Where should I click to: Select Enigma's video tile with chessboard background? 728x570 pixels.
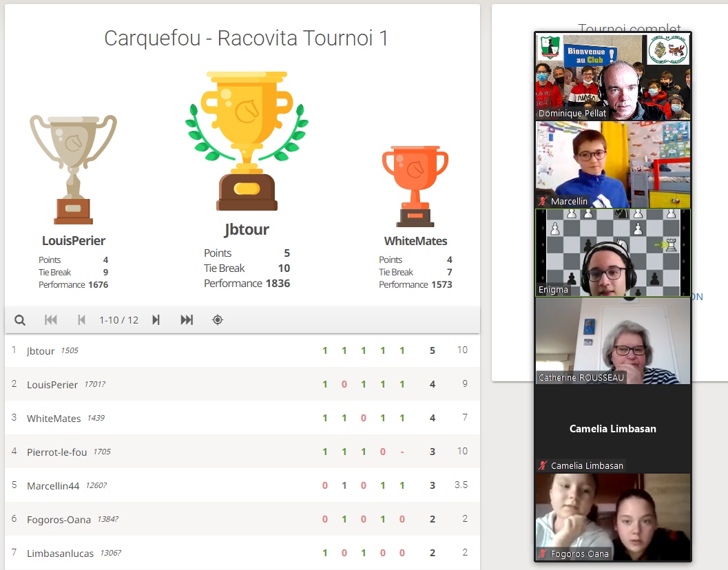612,253
